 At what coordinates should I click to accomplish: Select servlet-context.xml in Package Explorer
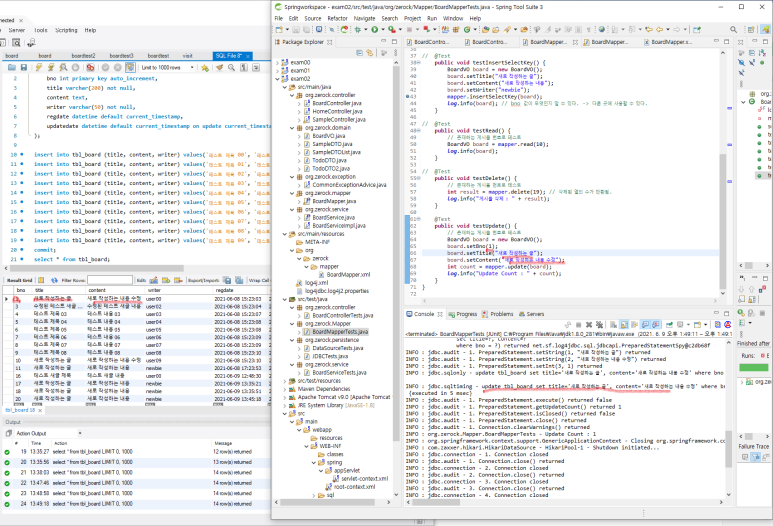[x=364, y=479]
